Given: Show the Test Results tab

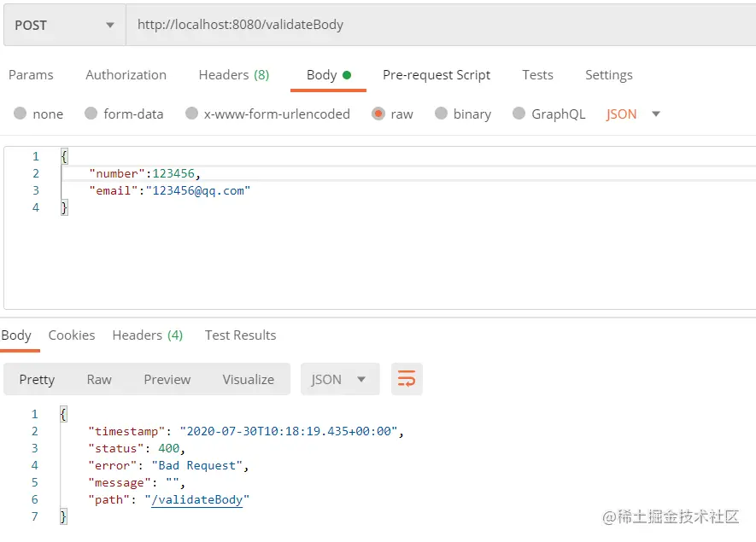Looking at the screenshot, I should (241, 335).
